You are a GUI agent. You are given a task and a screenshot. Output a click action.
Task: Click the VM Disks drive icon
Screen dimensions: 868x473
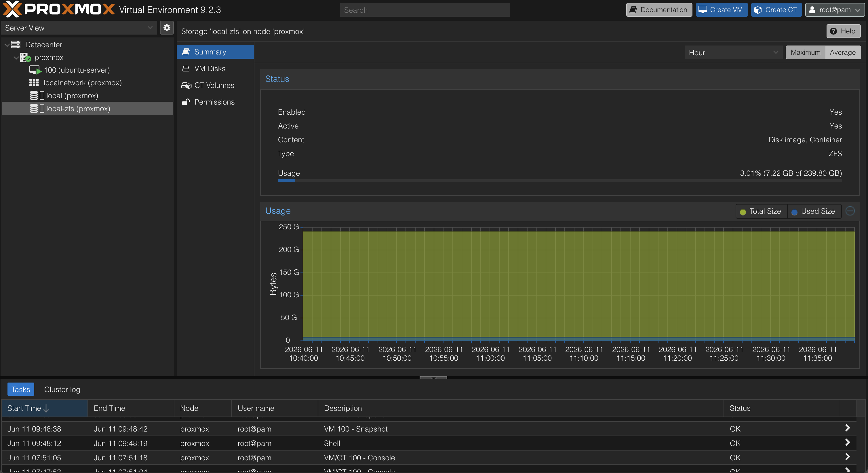point(186,69)
